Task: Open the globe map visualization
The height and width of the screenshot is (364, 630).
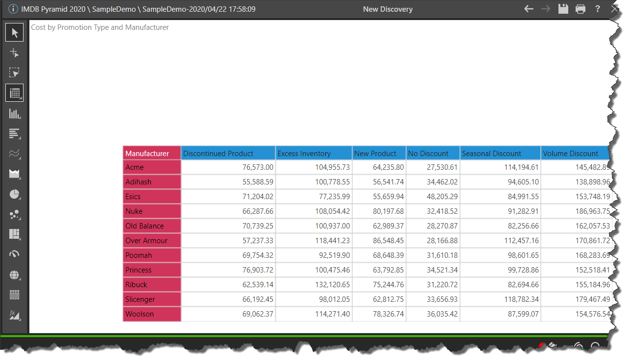Action: click(x=14, y=275)
